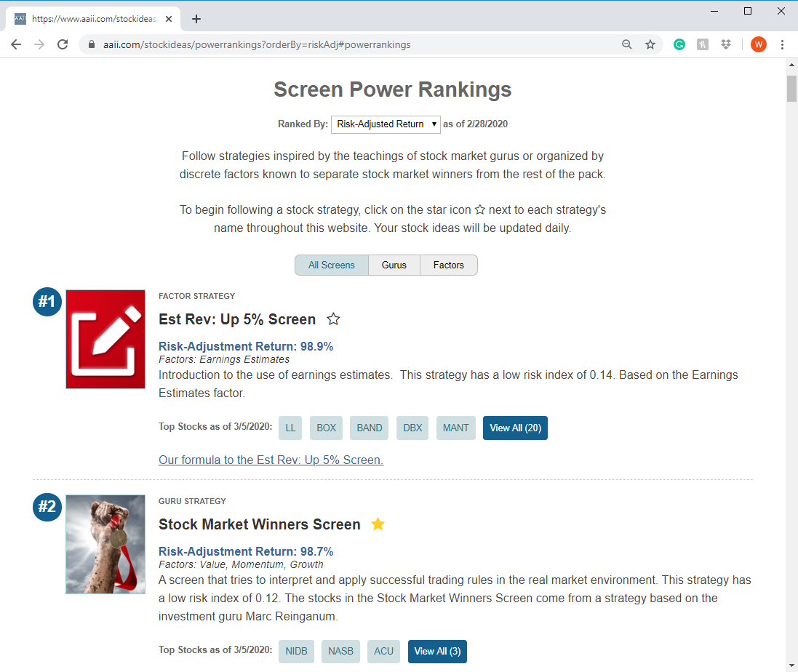View site security lock info
This screenshot has height=672, width=798.
[92, 45]
